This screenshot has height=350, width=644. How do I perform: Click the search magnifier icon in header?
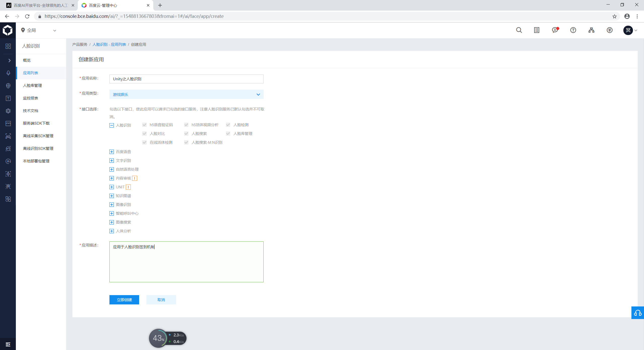pos(519,30)
